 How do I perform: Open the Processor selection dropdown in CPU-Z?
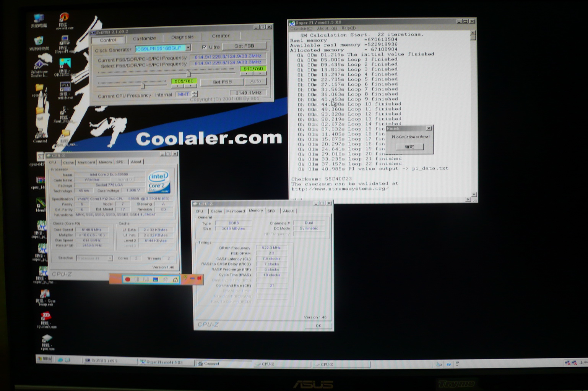tap(110, 259)
